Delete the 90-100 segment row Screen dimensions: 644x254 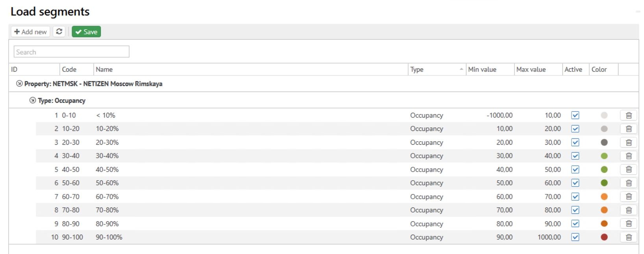click(629, 237)
